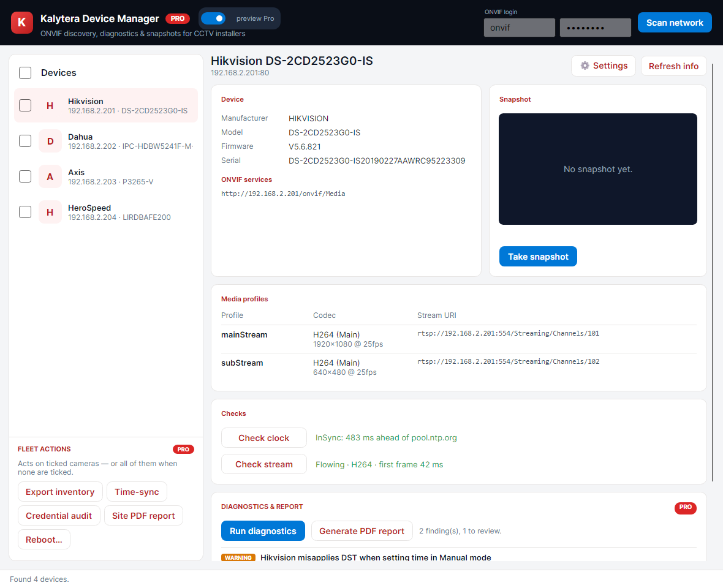Tick the select-all Devices checkbox
The height and width of the screenshot is (588, 723).
[25, 73]
